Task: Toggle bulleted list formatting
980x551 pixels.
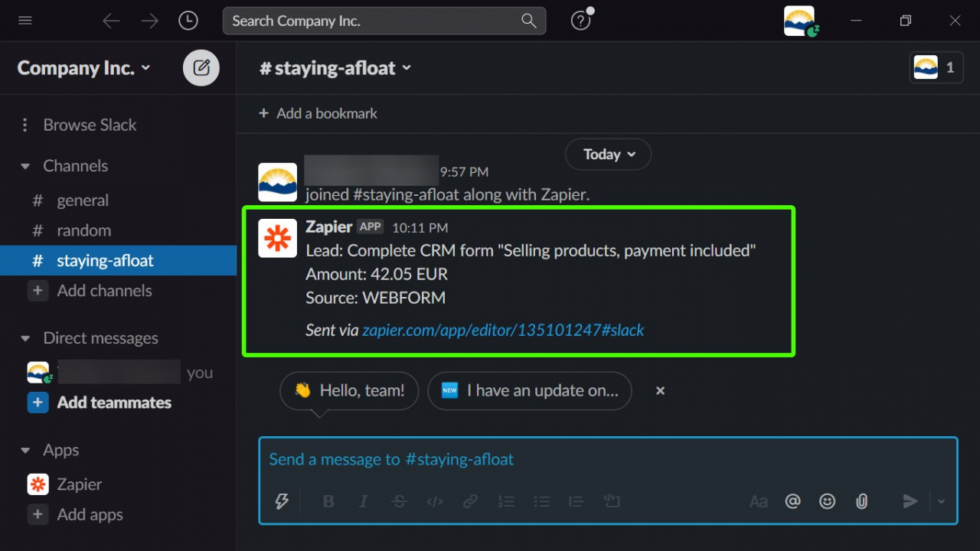Action: (x=542, y=501)
